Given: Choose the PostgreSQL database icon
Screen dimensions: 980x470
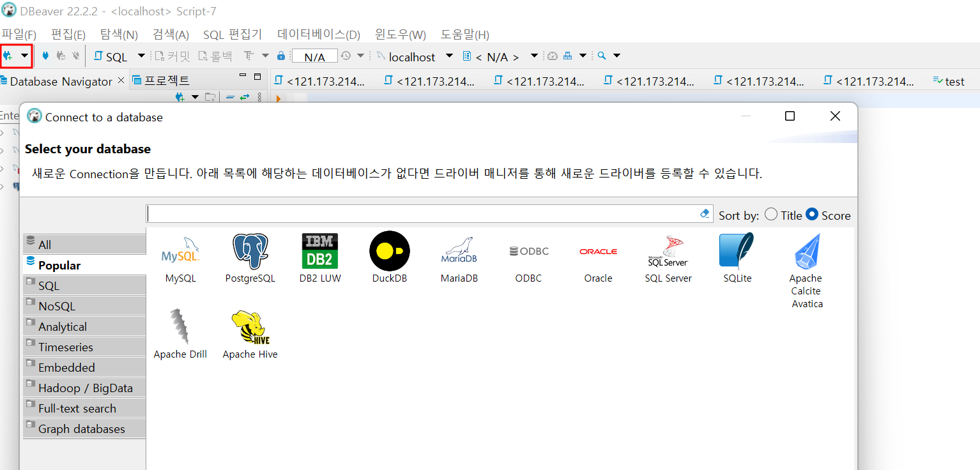Looking at the screenshot, I should coord(250,258).
